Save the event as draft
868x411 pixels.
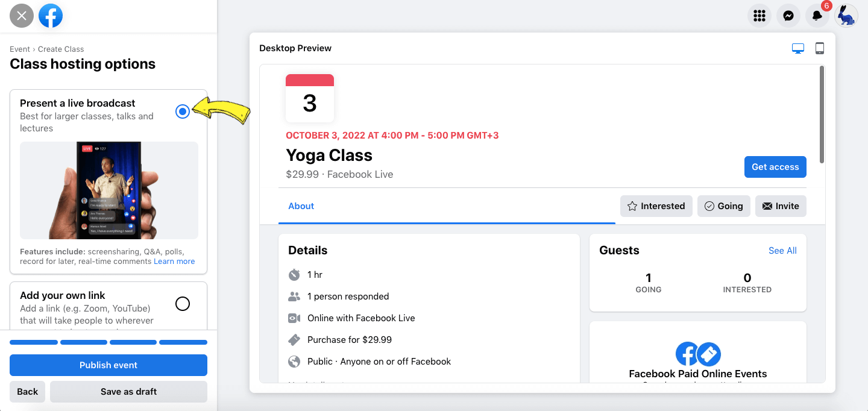(128, 392)
